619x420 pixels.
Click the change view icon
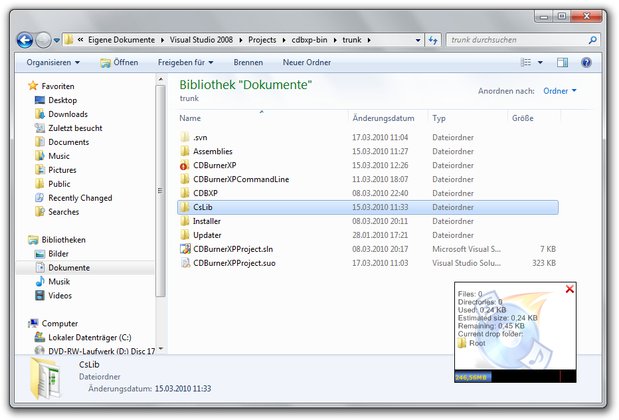tap(525, 62)
